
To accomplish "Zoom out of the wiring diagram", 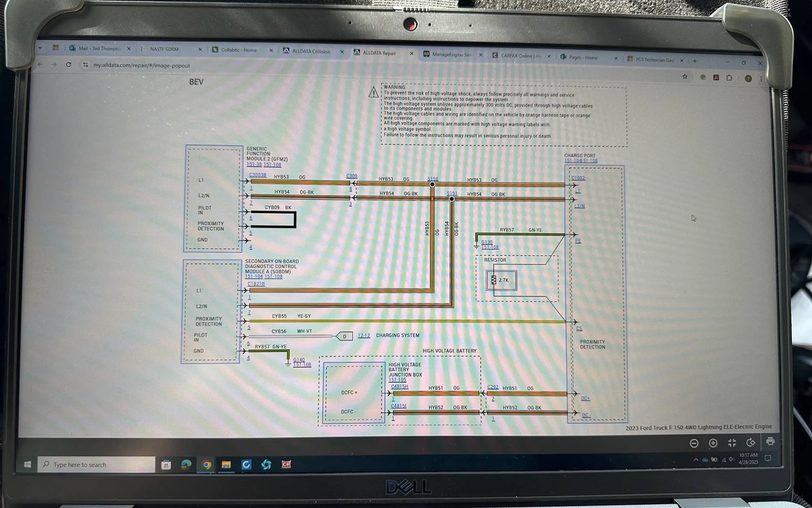I will (x=694, y=443).
